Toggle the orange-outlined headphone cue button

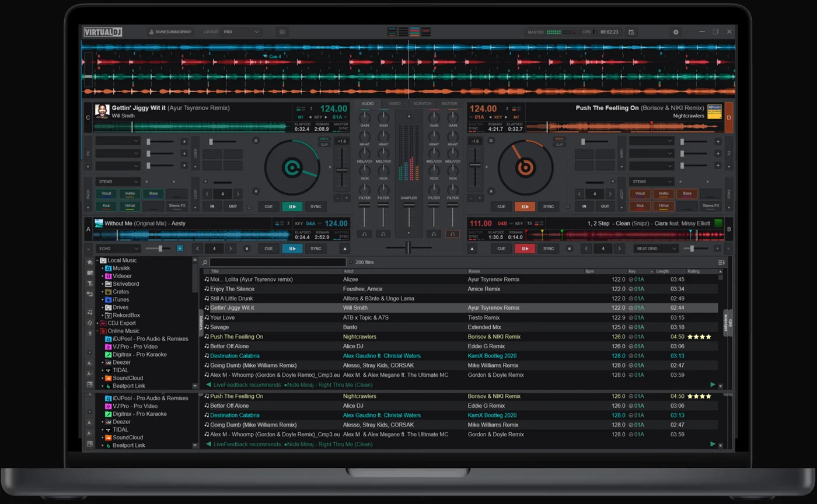pyautogui.click(x=452, y=233)
